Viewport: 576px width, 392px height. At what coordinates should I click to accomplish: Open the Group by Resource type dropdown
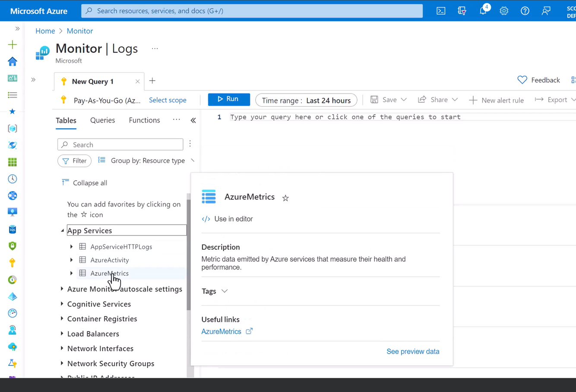pyautogui.click(x=147, y=160)
